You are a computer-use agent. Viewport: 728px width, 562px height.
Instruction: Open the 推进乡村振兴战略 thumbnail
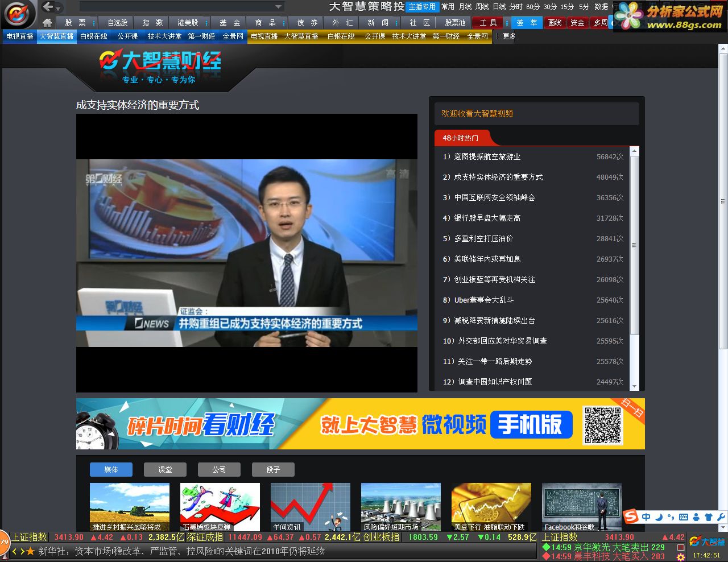(130, 507)
